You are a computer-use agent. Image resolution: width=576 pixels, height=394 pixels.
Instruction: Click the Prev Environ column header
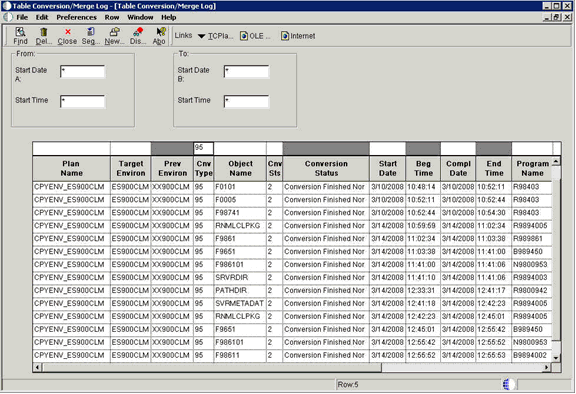[172, 168]
